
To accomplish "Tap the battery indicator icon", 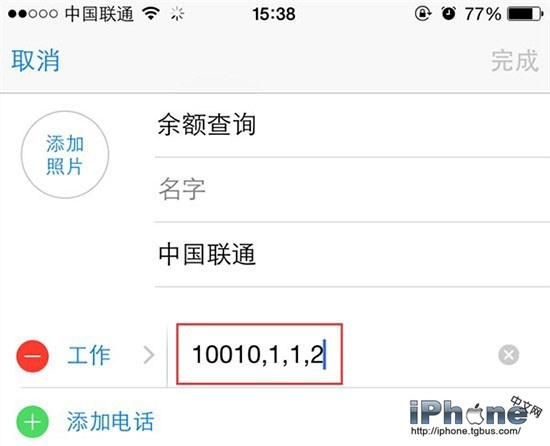I will click(525, 14).
